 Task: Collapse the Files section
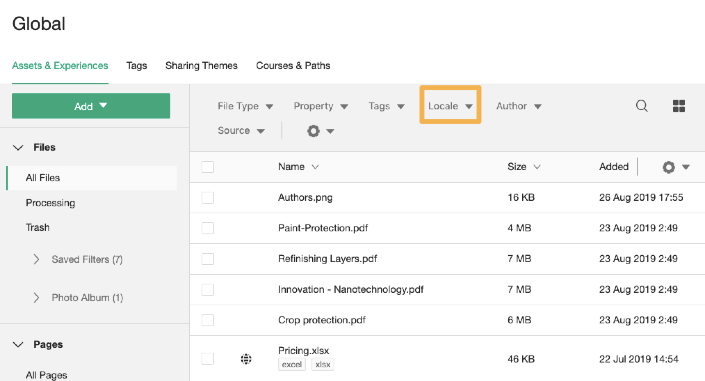point(18,148)
